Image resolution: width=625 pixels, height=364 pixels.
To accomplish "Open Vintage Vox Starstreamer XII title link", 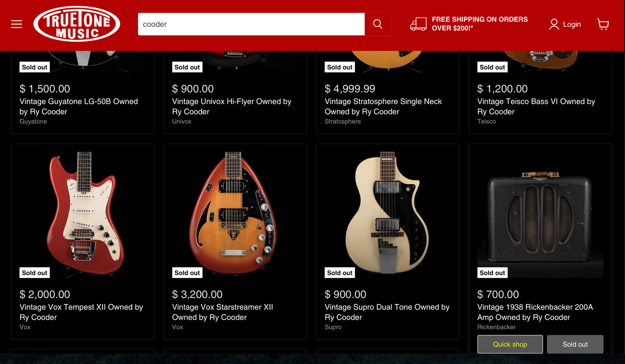I will 223,312.
